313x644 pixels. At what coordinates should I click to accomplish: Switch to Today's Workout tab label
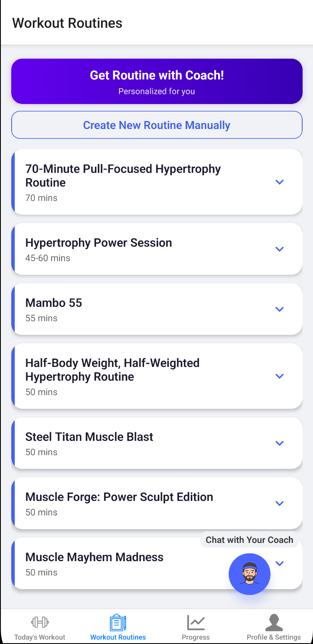coord(40,637)
